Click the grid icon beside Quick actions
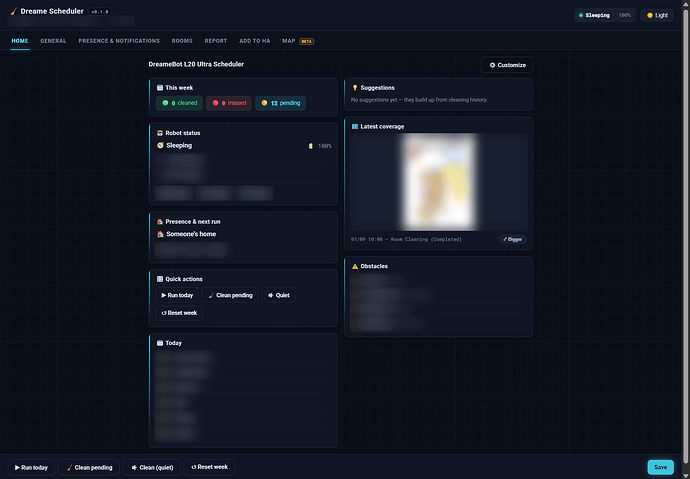This screenshot has height=479, width=690. pos(160,279)
